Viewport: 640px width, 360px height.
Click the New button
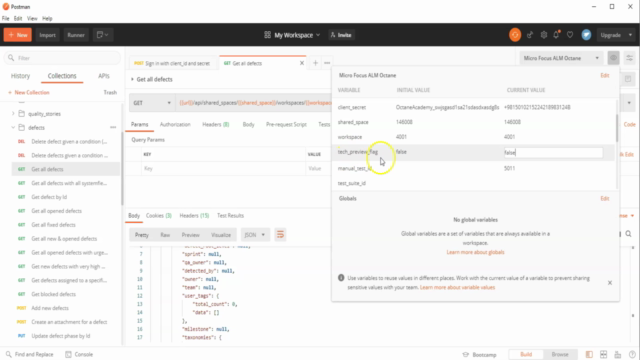tap(18, 35)
